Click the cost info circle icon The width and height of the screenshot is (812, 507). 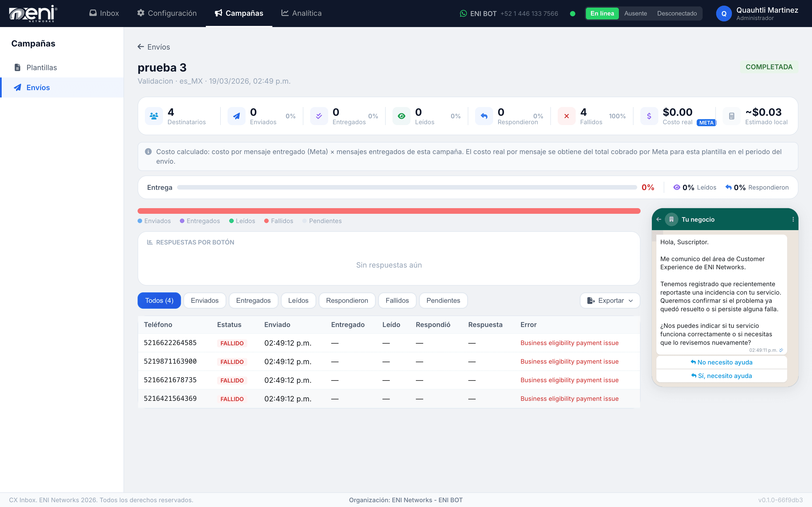pos(148,152)
